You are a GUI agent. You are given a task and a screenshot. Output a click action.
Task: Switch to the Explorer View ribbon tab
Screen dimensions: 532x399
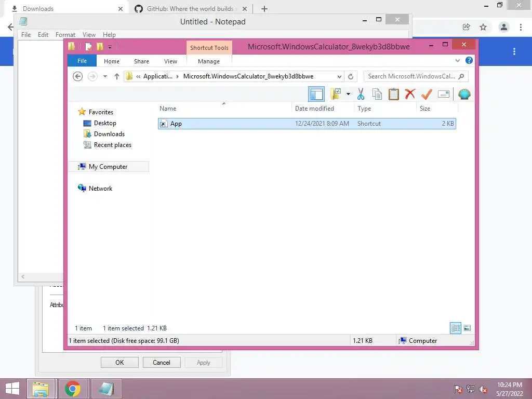coord(170,61)
